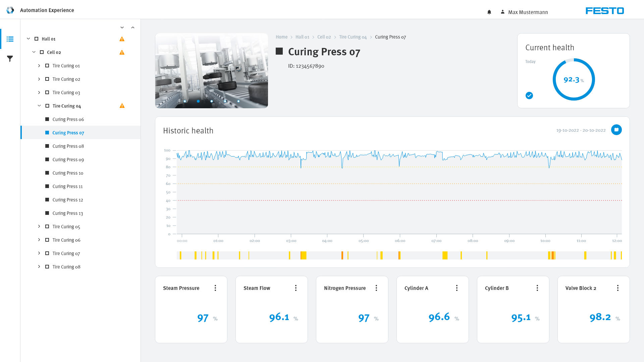This screenshot has width=644, height=362.
Task: Open the notifications bell
Action: (x=489, y=12)
